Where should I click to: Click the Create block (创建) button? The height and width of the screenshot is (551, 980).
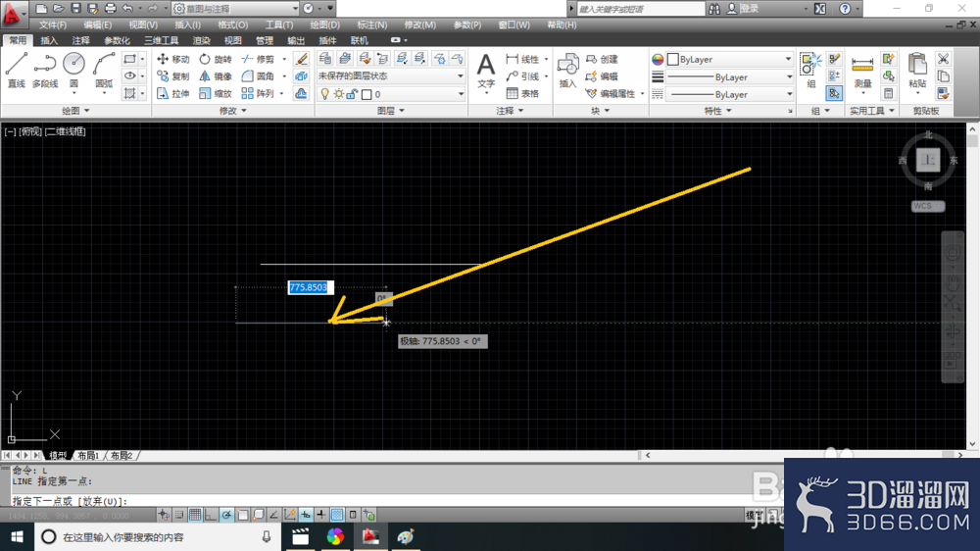click(x=602, y=59)
